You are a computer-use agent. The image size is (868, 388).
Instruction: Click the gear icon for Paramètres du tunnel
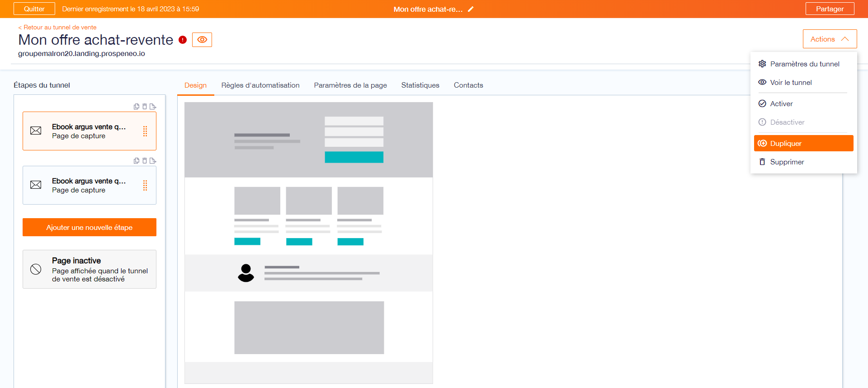[x=762, y=64]
